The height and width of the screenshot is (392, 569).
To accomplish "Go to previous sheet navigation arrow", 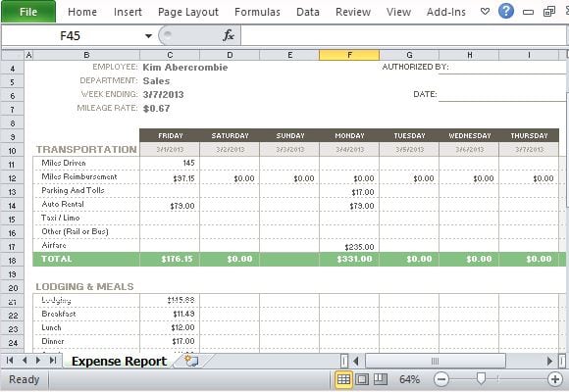I will click(x=25, y=360).
